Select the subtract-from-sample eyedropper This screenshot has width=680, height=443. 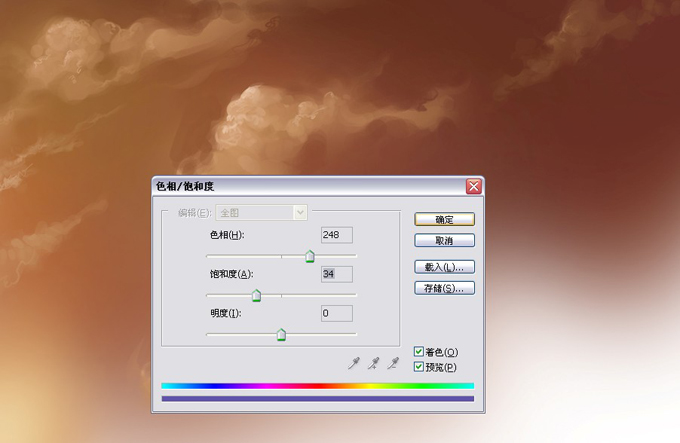tap(393, 363)
